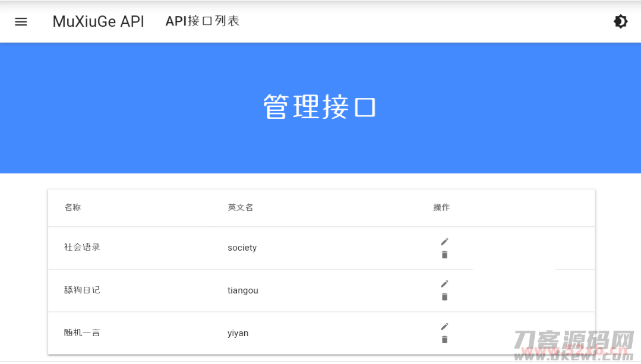The width and height of the screenshot is (641, 364).
Task: Click the 英文名 column header
Action: tap(240, 207)
